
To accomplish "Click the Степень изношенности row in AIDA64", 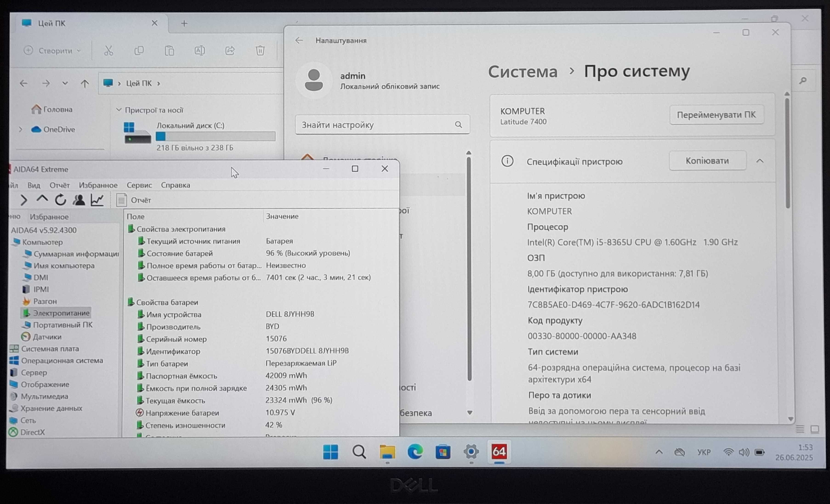I will coord(261,425).
